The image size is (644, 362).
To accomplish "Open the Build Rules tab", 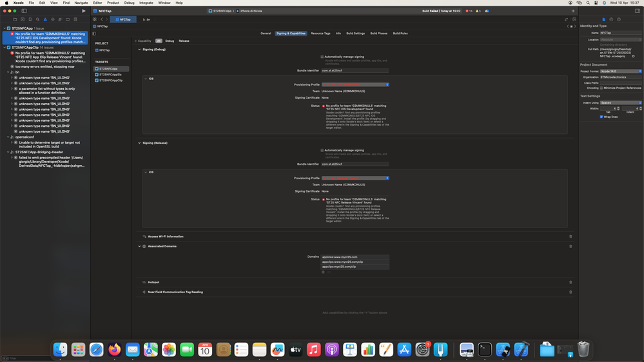I will click(x=400, y=33).
